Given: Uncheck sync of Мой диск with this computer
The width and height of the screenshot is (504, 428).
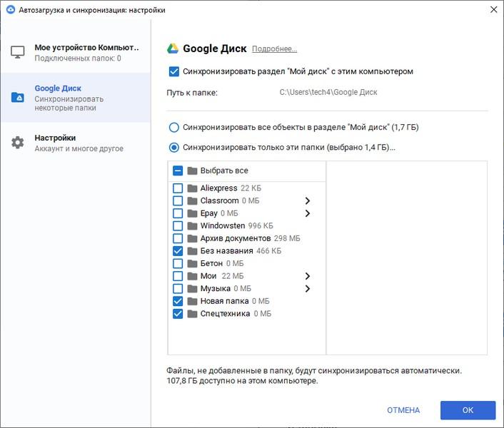Looking at the screenshot, I should (174, 71).
